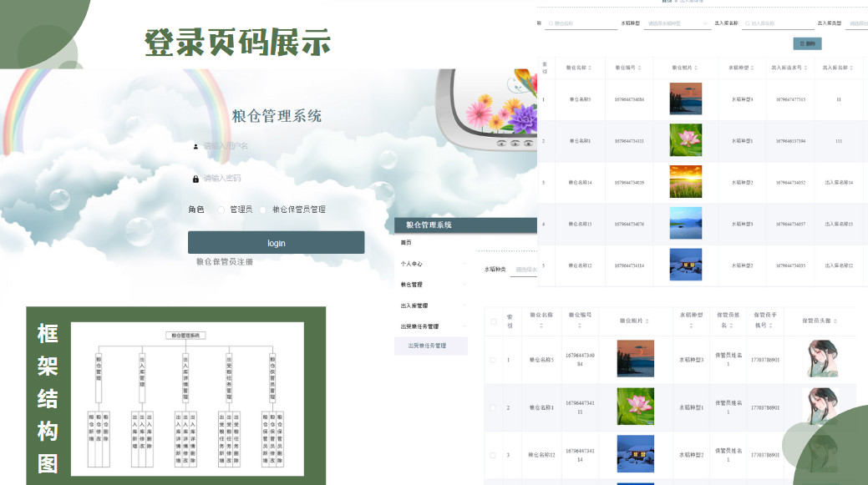Image resolution: width=868 pixels, height=485 pixels.
Task: Sort the 粮仓编号 column in the checkbox table
Action: (x=580, y=326)
